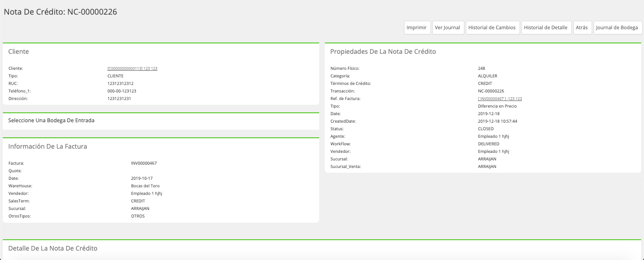
Task: Click Seleccione Una Bodega De Entrada
Action: tap(51, 120)
